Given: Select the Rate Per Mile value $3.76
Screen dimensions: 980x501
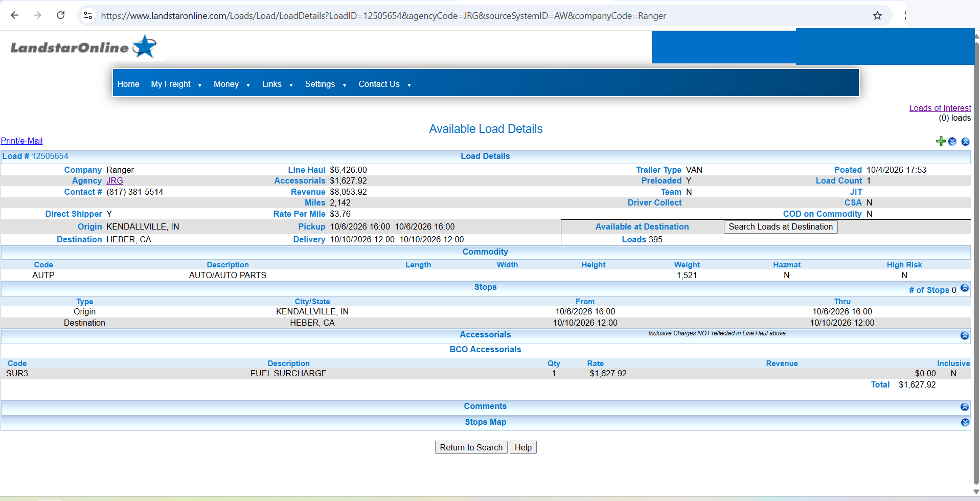Looking at the screenshot, I should coord(340,214).
